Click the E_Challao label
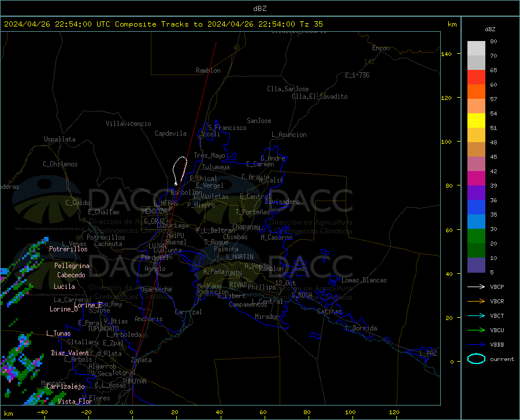Screen dimensions: 520x420 click(103, 212)
